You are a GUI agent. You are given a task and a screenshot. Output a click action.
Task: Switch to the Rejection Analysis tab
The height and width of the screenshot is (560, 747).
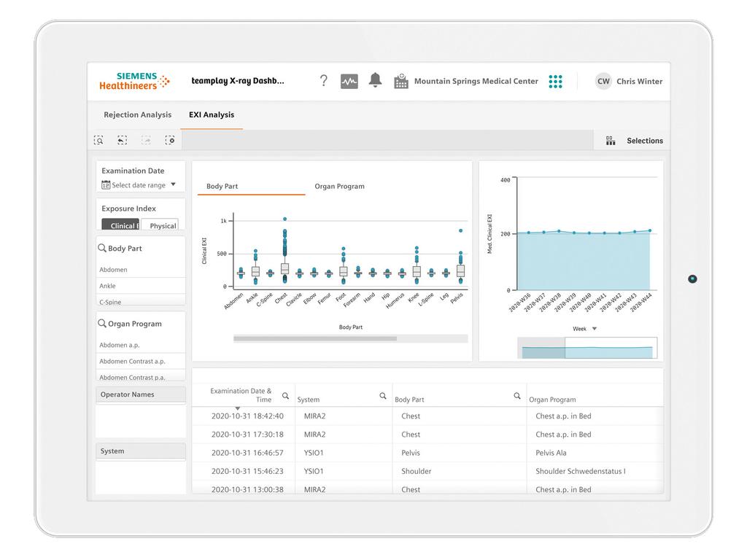(x=137, y=114)
